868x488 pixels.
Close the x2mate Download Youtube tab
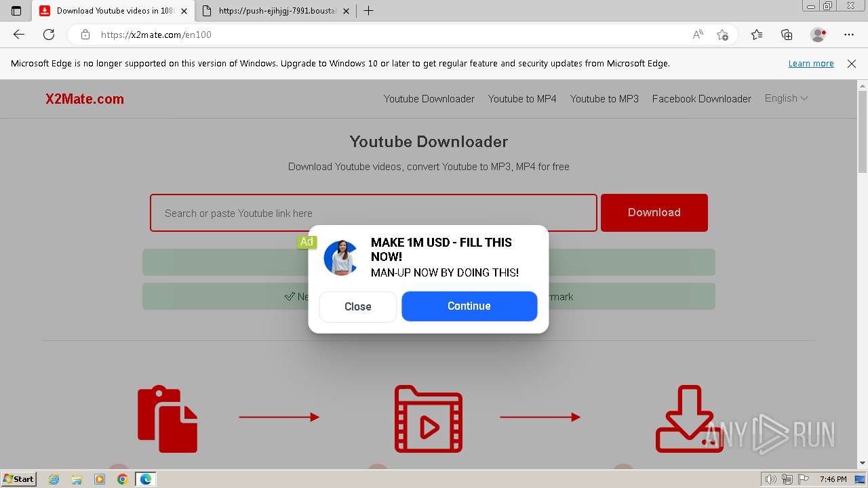tap(184, 11)
